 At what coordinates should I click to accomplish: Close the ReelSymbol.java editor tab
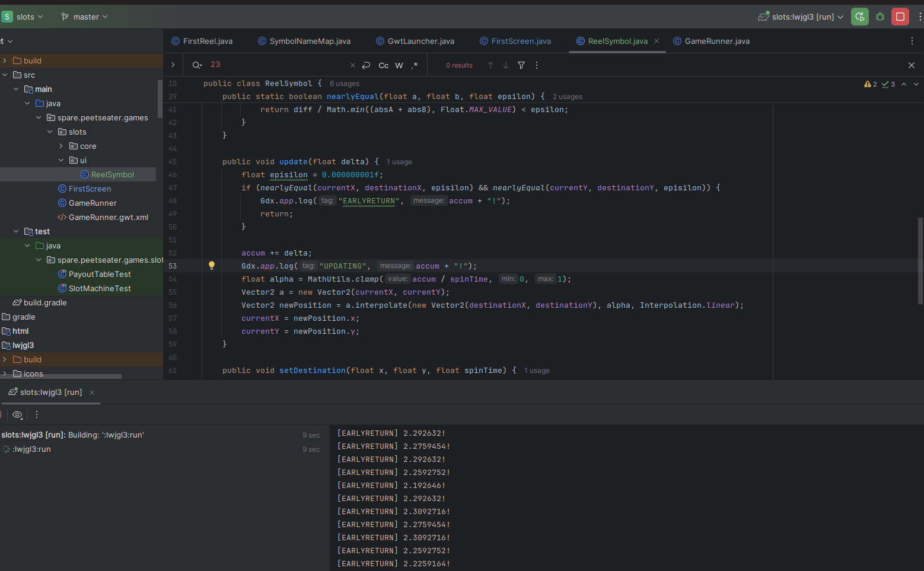657,41
